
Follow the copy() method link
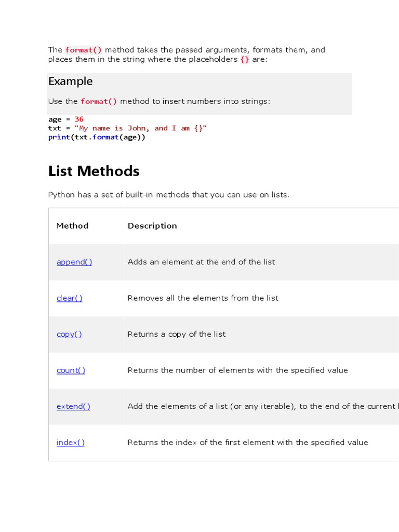pos(69,334)
